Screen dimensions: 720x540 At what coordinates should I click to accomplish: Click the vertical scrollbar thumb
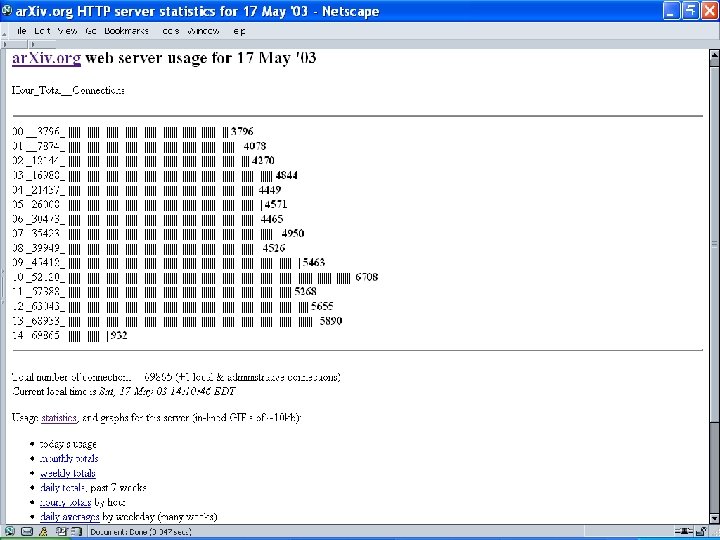(x=714, y=244)
